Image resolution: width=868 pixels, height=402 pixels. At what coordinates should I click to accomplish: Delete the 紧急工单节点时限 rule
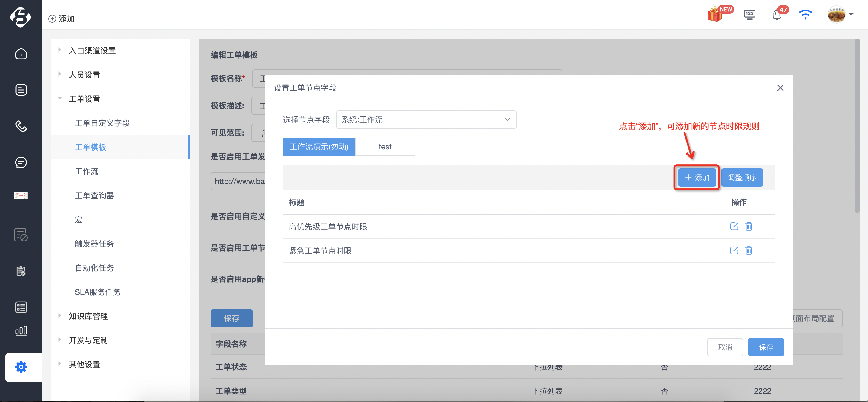pyautogui.click(x=748, y=250)
